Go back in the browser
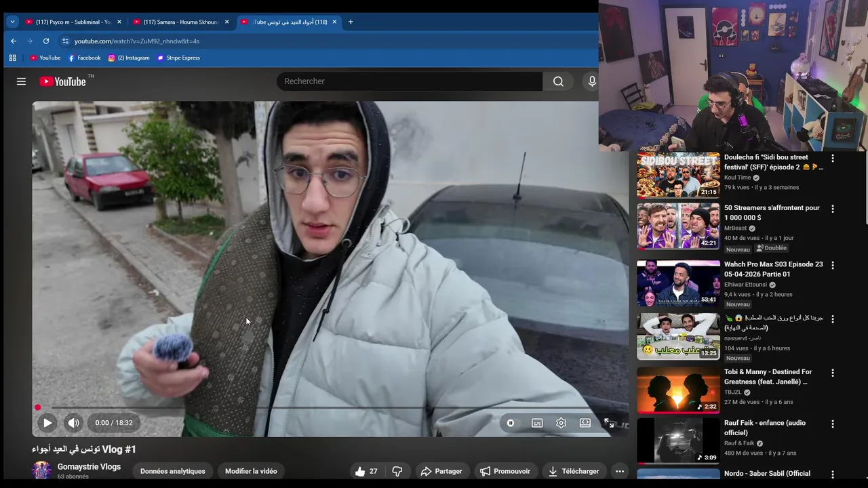The image size is (868, 488). pyautogui.click(x=13, y=41)
